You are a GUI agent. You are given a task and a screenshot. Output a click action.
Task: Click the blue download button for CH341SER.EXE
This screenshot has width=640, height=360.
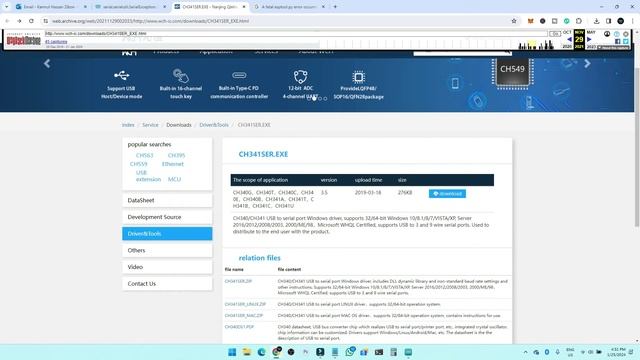click(447, 193)
